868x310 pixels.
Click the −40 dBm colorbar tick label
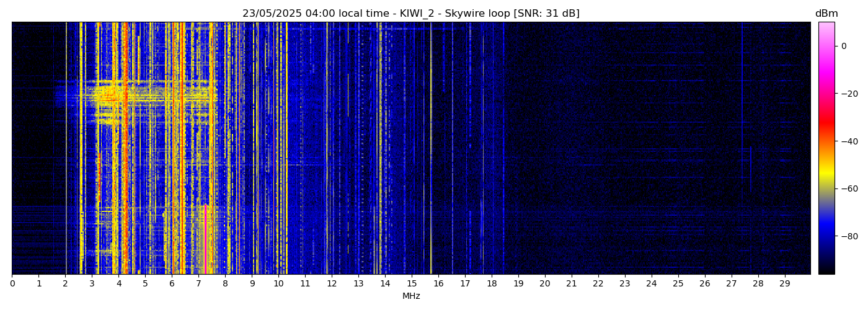(848, 141)
